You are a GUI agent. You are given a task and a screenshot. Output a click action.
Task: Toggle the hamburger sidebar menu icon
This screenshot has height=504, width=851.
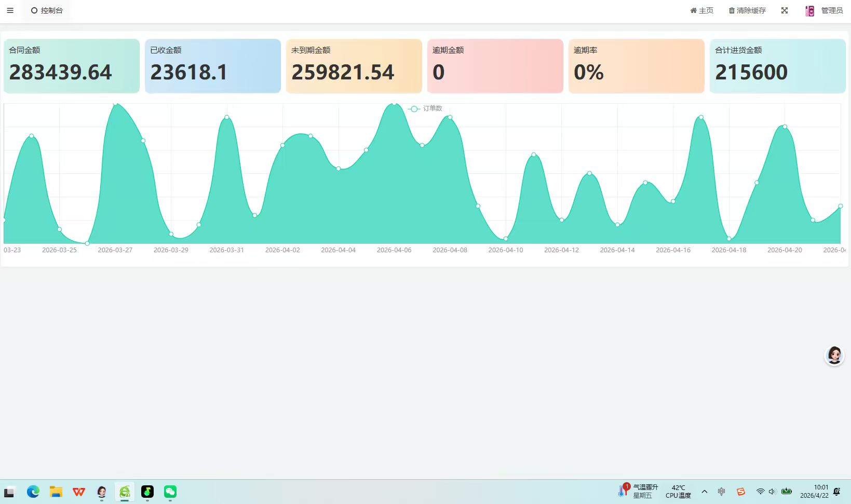[x=10, y=10]
